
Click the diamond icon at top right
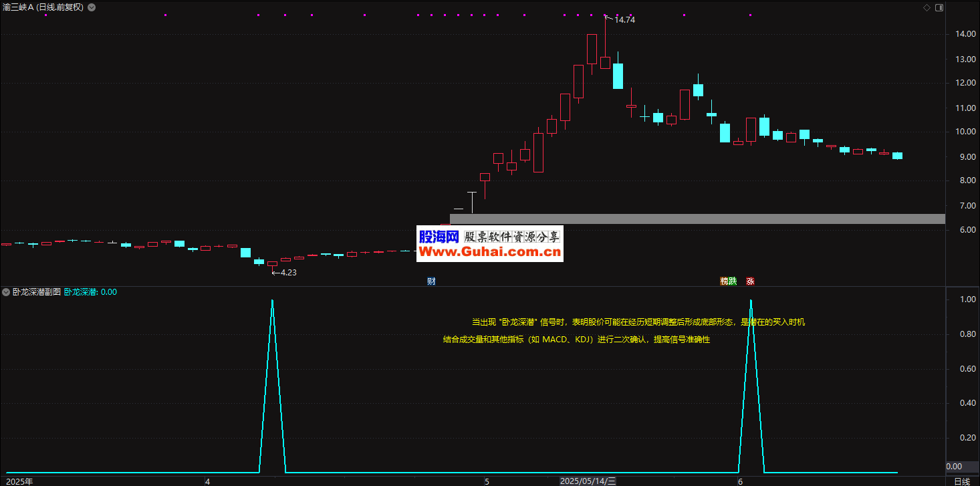[x=927, y=7]
